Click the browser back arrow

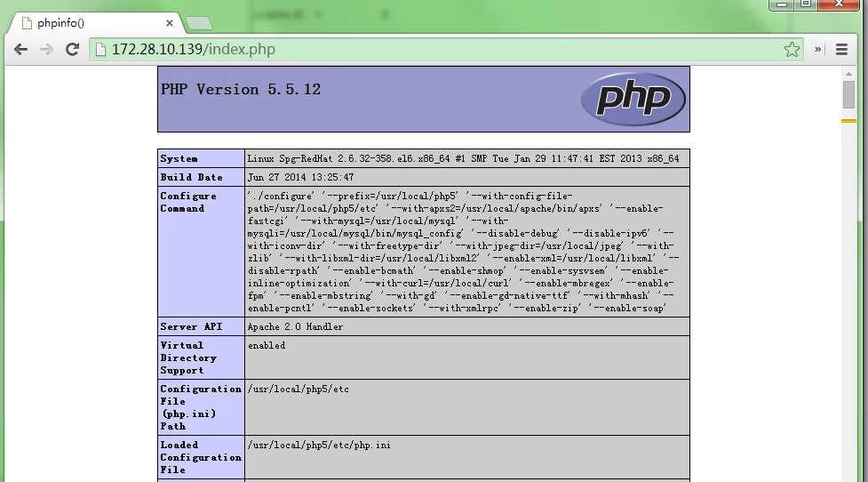coord(20,50)
